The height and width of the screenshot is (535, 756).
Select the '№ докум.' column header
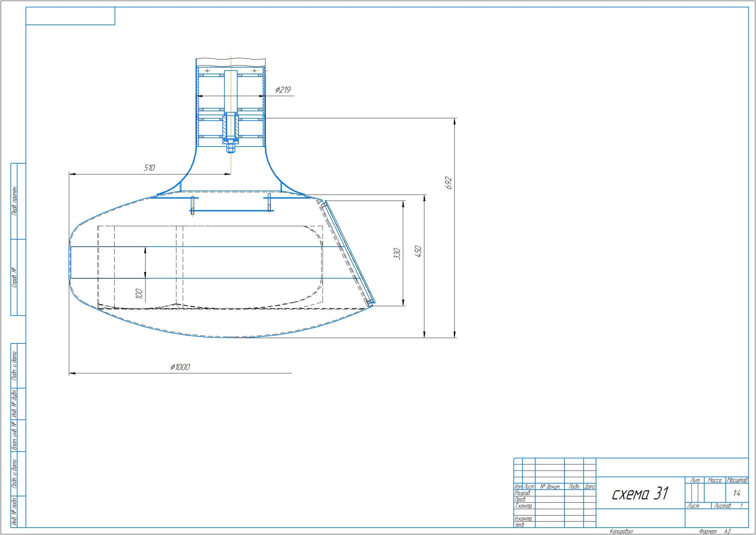coord(550,487)
